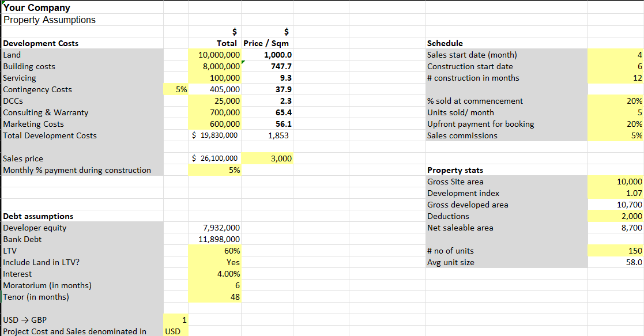Select the Contingency 5% percentage cell
644x336 pixels.
176,89
